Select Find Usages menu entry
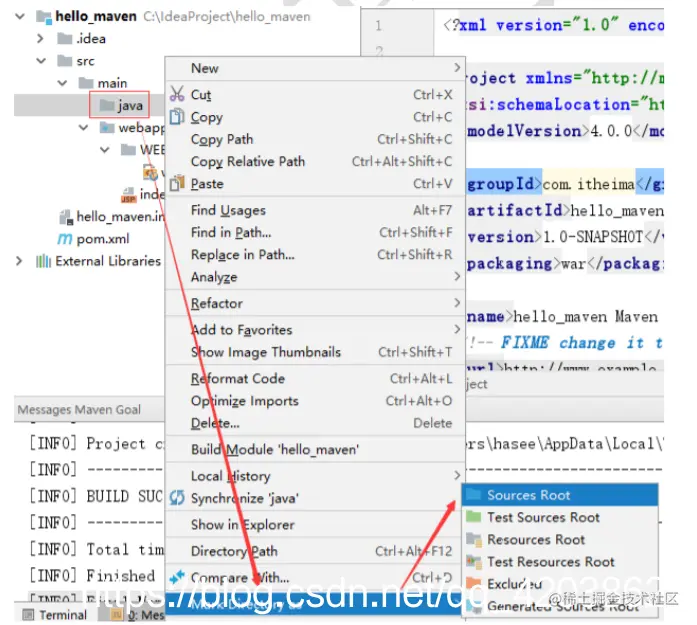 click(x=315, y=210)
